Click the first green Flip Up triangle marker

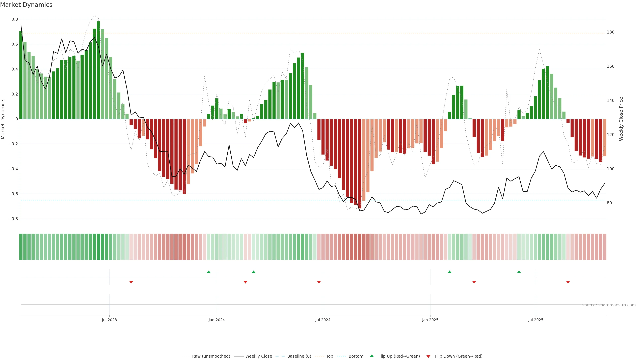208,272
